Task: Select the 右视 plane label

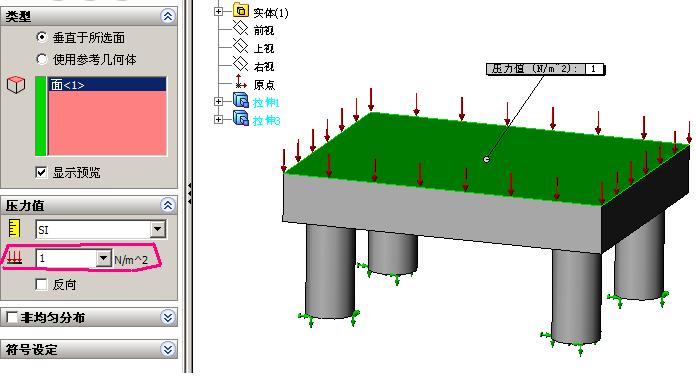Action: tap(264, 67)
